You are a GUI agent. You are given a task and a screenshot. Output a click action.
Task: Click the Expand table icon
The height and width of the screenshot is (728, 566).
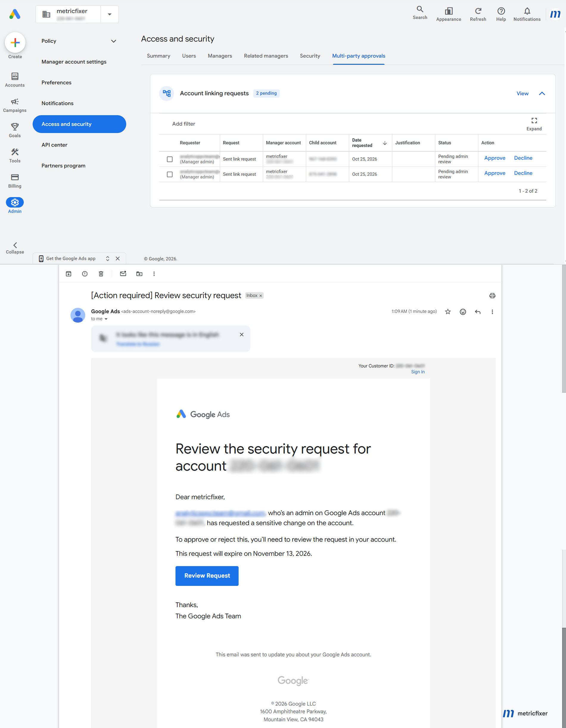[x=534, y=121]
